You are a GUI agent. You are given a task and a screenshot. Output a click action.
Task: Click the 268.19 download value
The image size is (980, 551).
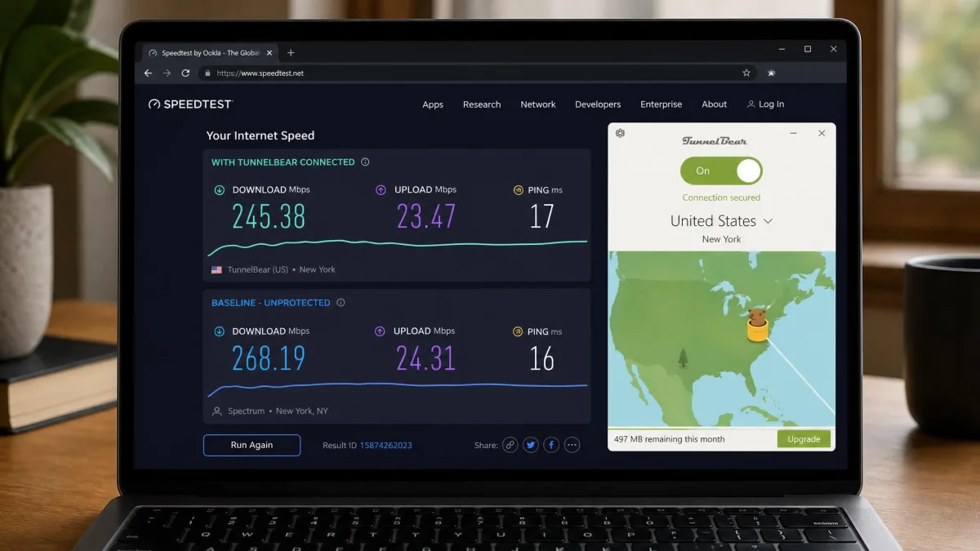(269, 358)
